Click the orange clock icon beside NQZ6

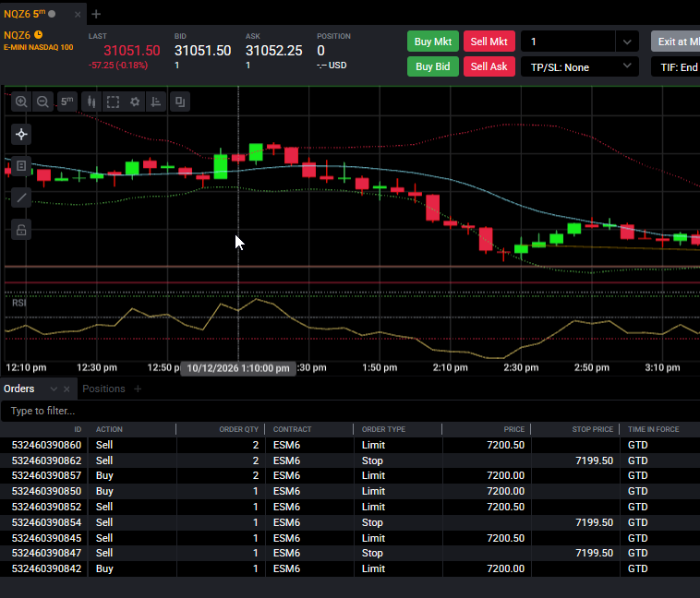click(x=39, y=35)
